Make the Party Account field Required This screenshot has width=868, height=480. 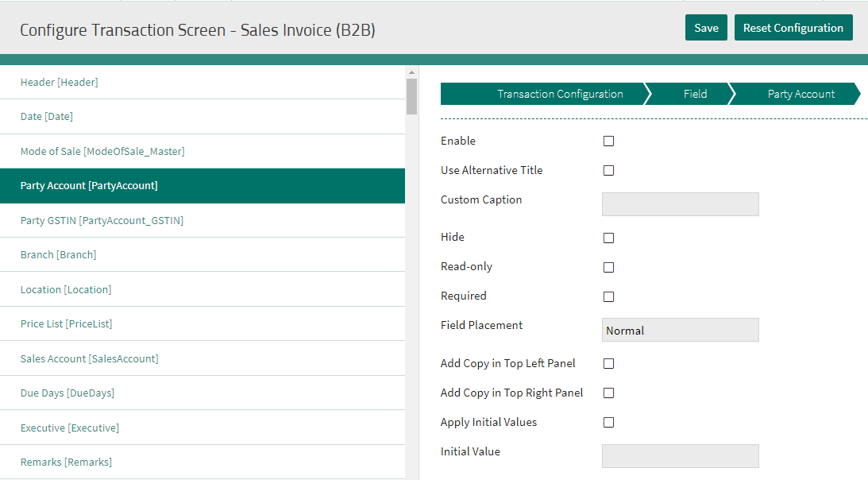tap(608, 296)
